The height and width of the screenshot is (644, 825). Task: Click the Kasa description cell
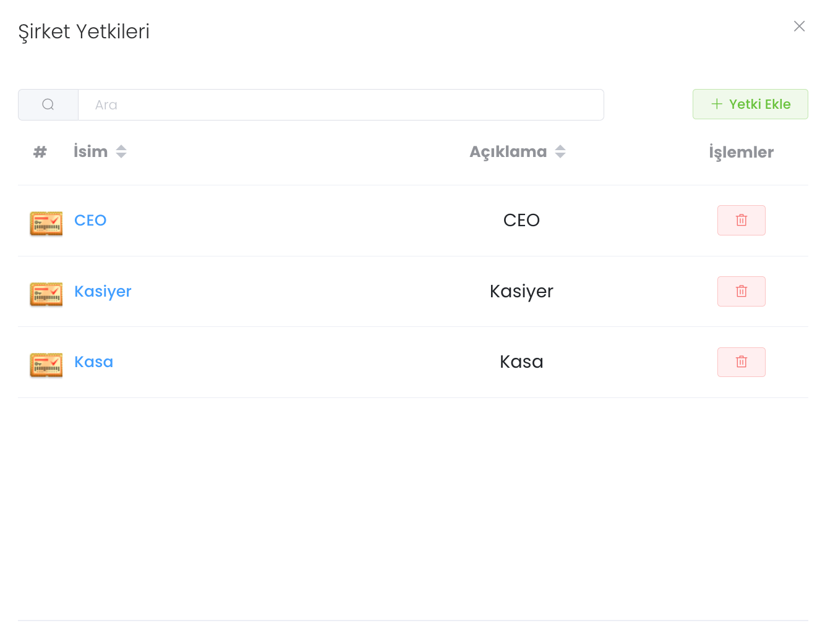point(521,362)
